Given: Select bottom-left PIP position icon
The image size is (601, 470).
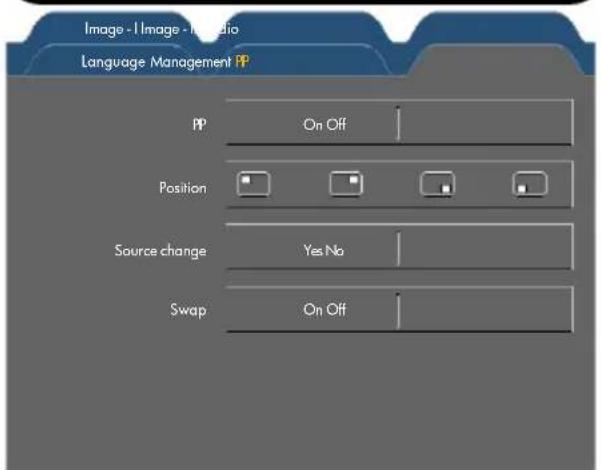Looking at the screenshot, I should pos(530,184).
